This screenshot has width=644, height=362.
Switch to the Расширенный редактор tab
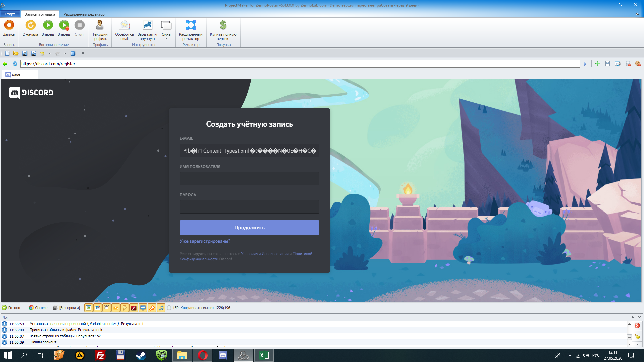coord(84,14)
